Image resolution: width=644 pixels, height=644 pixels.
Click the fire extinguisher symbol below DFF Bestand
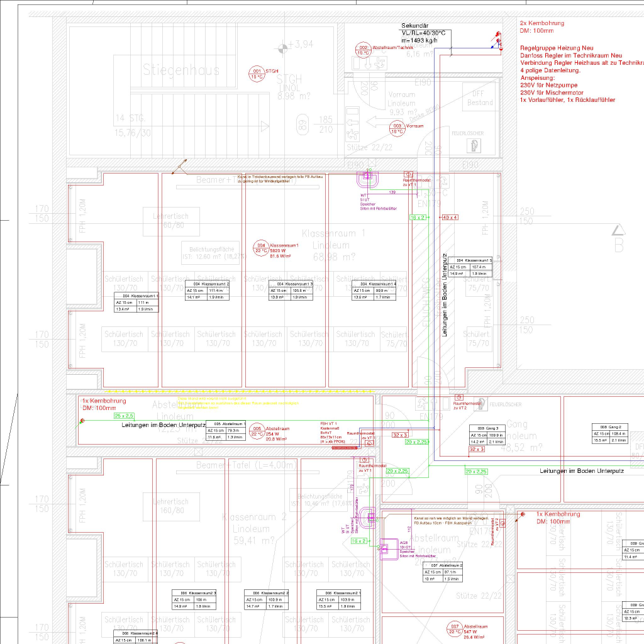(x=474, y=146)
